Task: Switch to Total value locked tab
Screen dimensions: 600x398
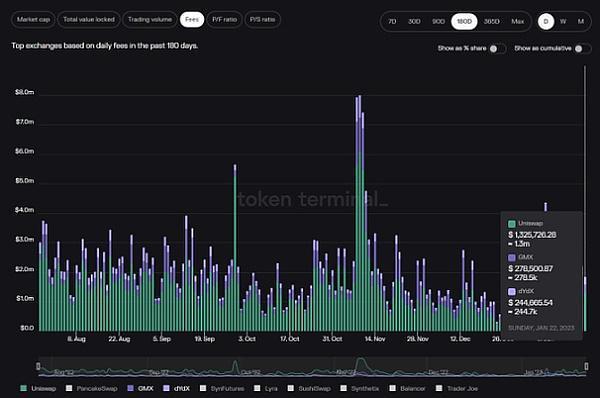Action: click(89, 20)
